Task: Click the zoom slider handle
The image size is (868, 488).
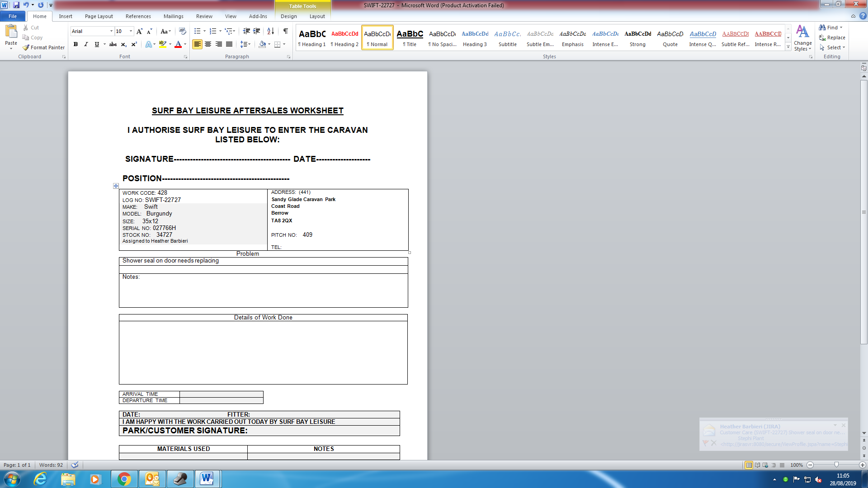Action: pyautogui.click(x=836, y=465)
